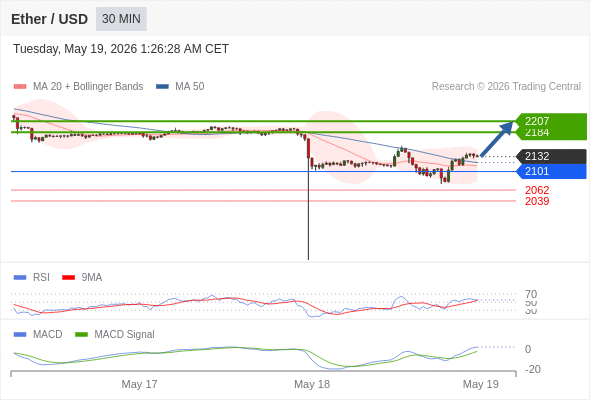Click the blue upward trend arrow

tap(497, 138)
